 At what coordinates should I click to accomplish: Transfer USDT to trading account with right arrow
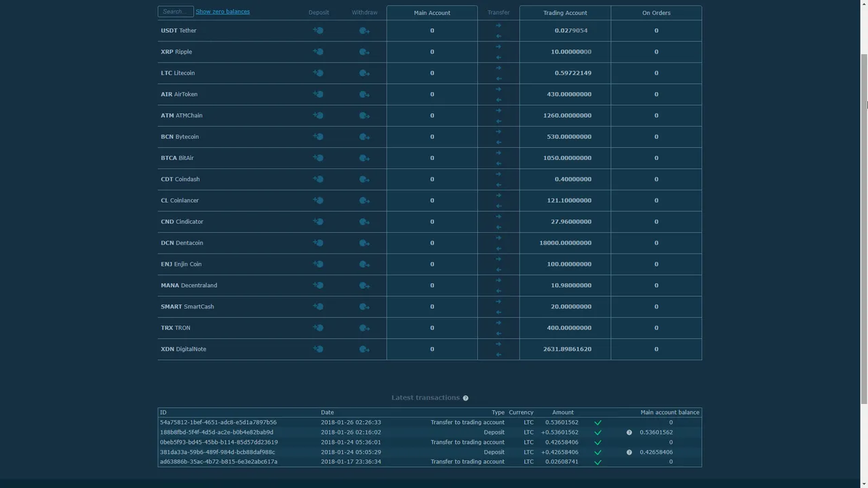click(x=498, y=26)
